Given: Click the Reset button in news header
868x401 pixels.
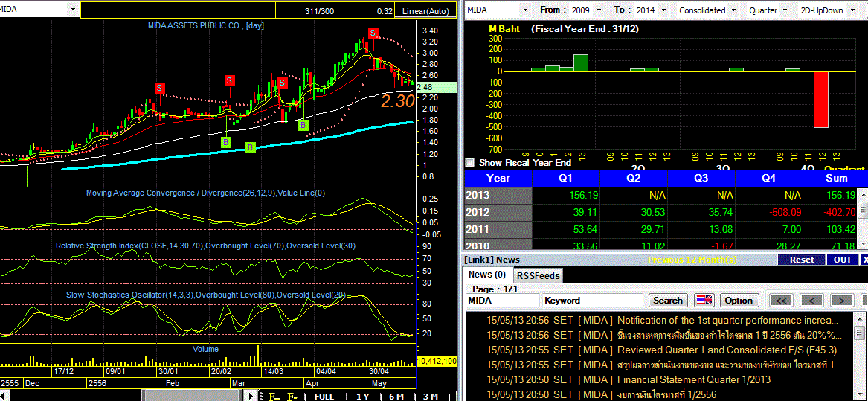Looking at the screenshot, I should [x=802, y=259].
